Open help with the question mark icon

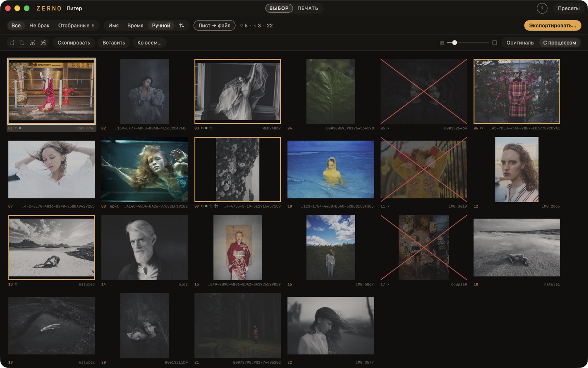click(542, 8)
